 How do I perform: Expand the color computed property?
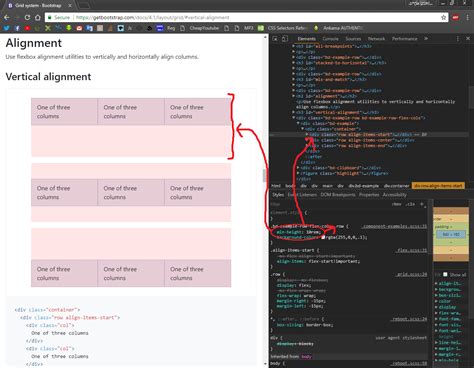pyautogui.click(x=436, y=301)
